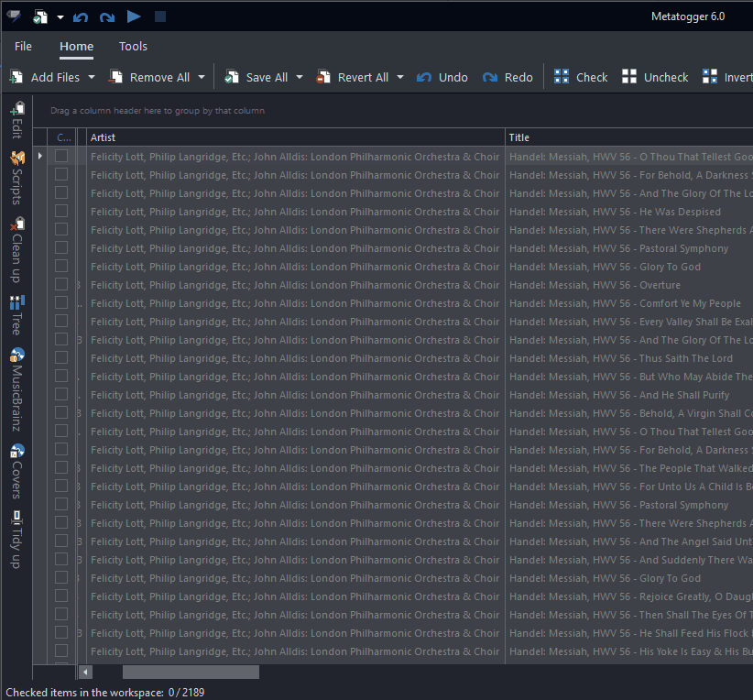Screen dimensions: 753x700
Task: Open the File menu
Action: (x=22, y=46)
